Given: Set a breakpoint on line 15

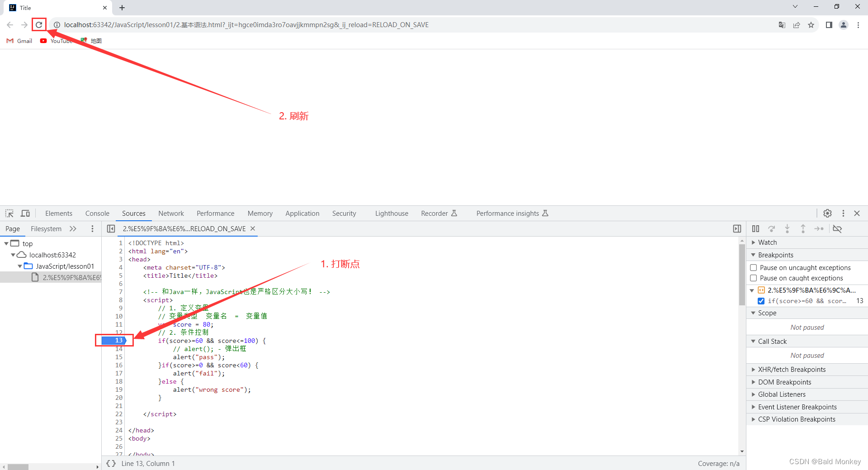Looking at the screenshot, I should pyautogui.click(x=119, y=357).
